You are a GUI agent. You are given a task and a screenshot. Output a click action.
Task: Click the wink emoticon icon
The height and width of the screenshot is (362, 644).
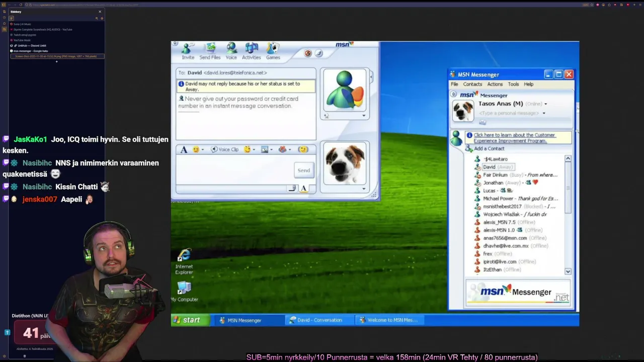coord(247,149)
